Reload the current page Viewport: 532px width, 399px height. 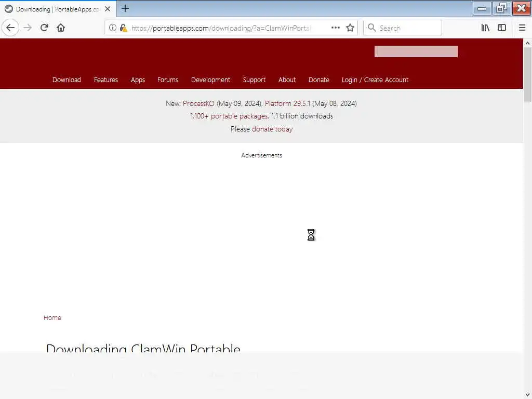pos(44,28)
